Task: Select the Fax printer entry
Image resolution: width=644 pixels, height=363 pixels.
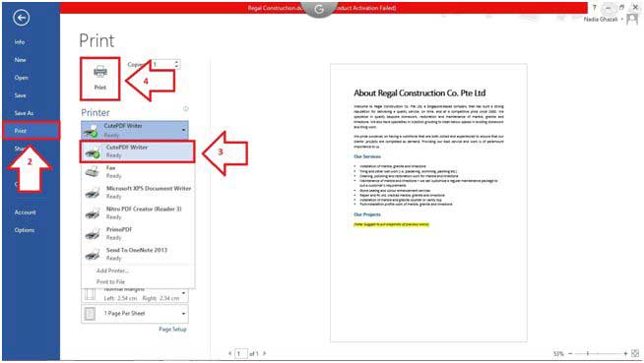Action: (137, 171)
